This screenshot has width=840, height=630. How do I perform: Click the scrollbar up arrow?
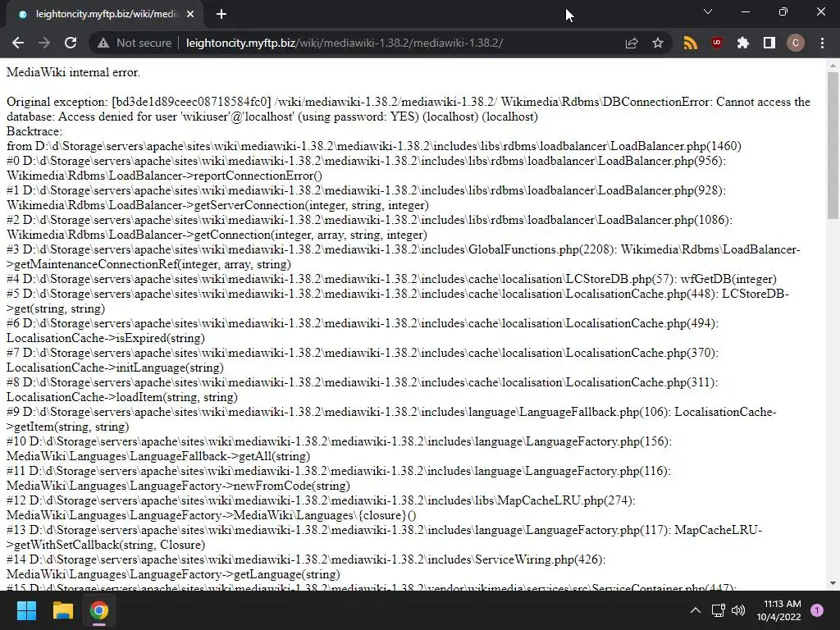pyautogui.click(x=833, y=66)
